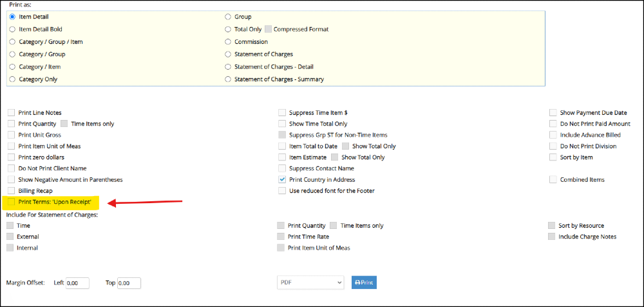The width and height of the screenshot is (644, 307).
Task: Click the Print button with printer icon
Action: coord(364,282)
